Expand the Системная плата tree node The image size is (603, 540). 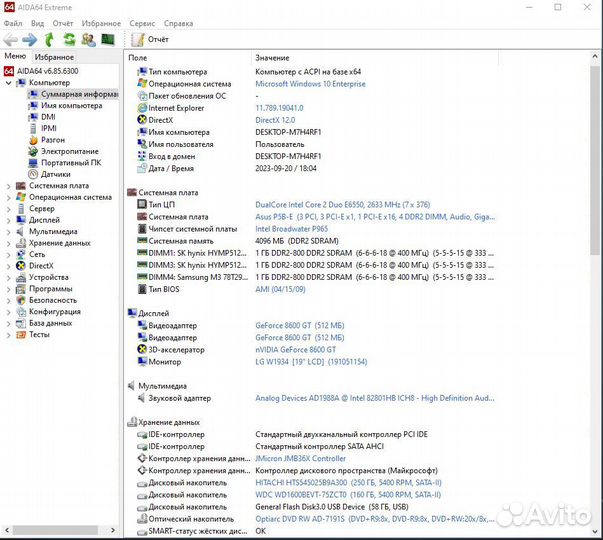tap(8, 186)
